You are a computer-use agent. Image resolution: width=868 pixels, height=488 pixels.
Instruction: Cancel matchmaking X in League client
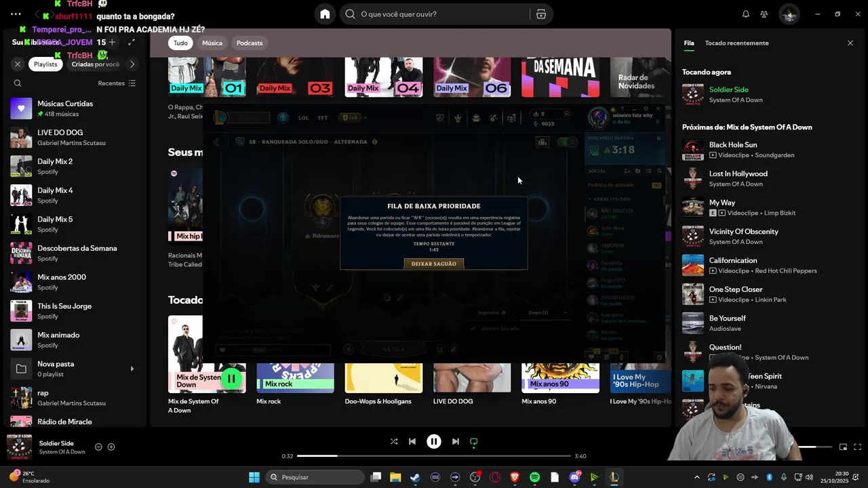(658, 138)
